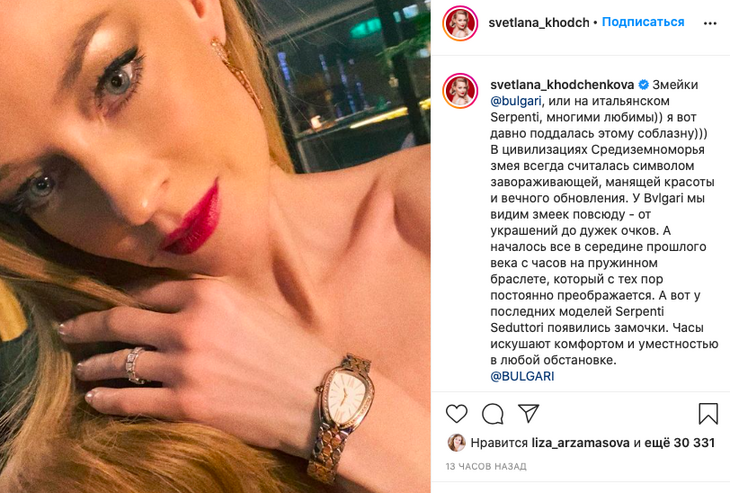The image size is (730, 493).
Task: Open the avatar beside the caption
Action: tap(461, 91)
